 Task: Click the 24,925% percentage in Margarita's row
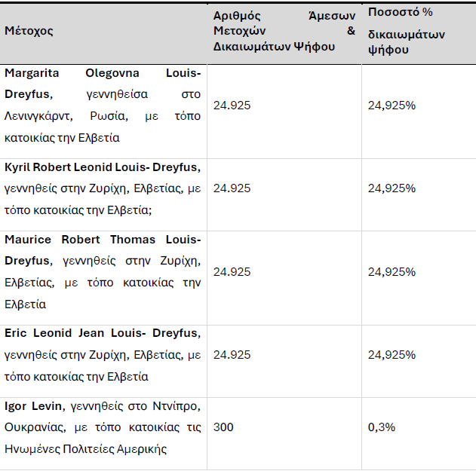click(392, 106)
